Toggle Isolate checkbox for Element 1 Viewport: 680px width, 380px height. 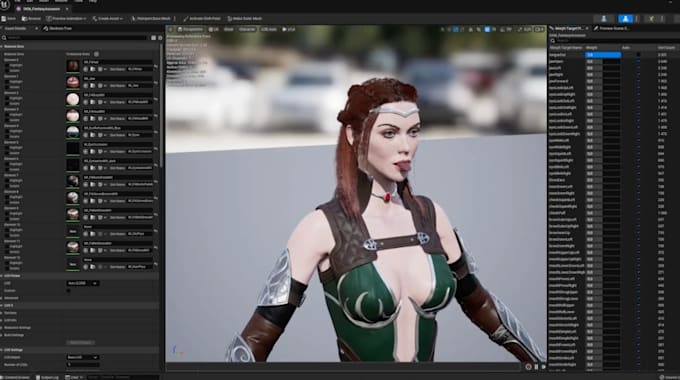(x=7, y=87)
